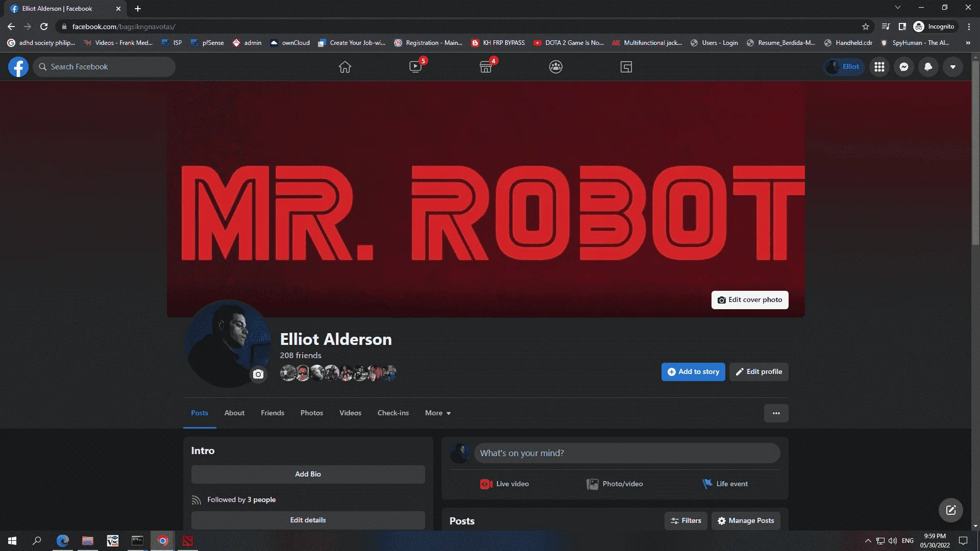This screenshot has height=551, width=980.
Task: Open the Users - Login bookmark
Action: 714,43
